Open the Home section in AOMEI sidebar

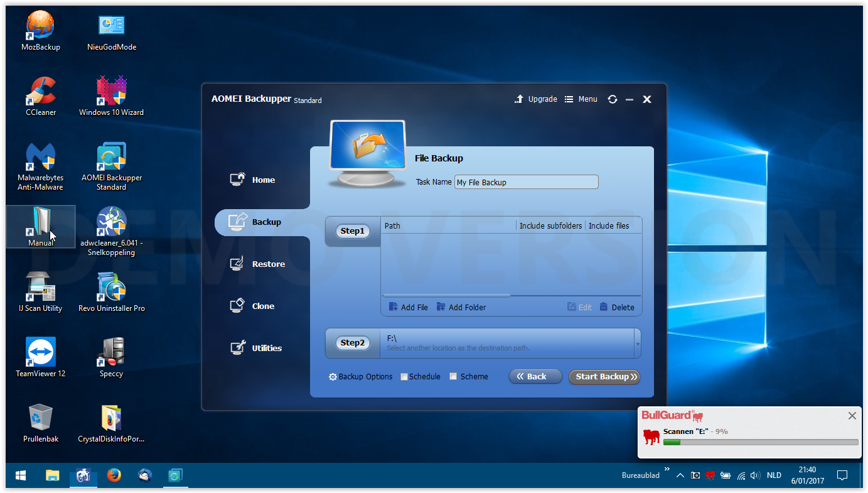point(252,180)
